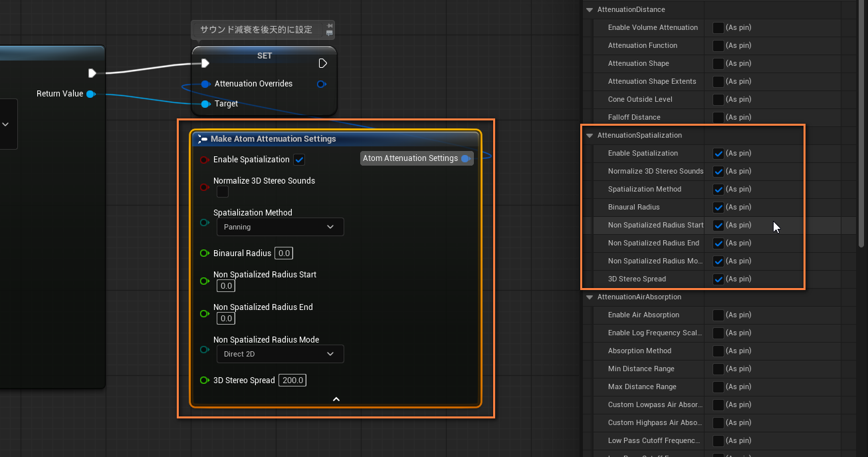868x457 pixels.
Task: Uncheck Spatialization Method As pin checkbox
Action: tap(718, 189)
